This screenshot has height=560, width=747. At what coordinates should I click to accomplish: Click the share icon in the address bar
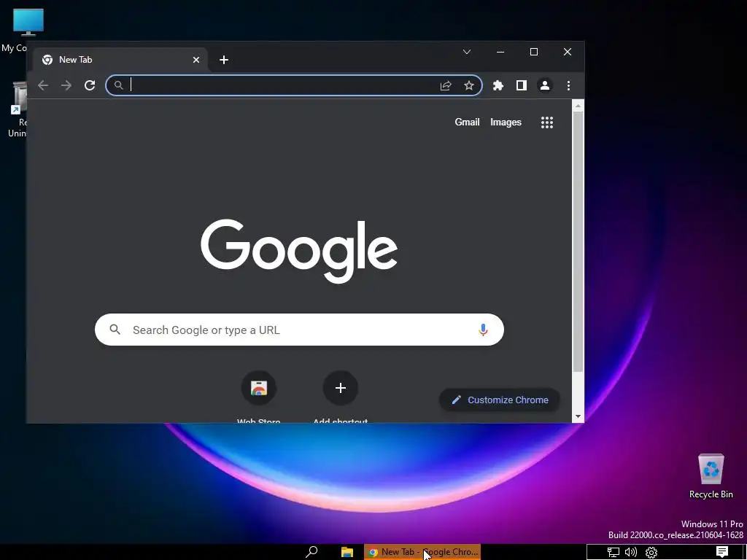pos(446,85)
